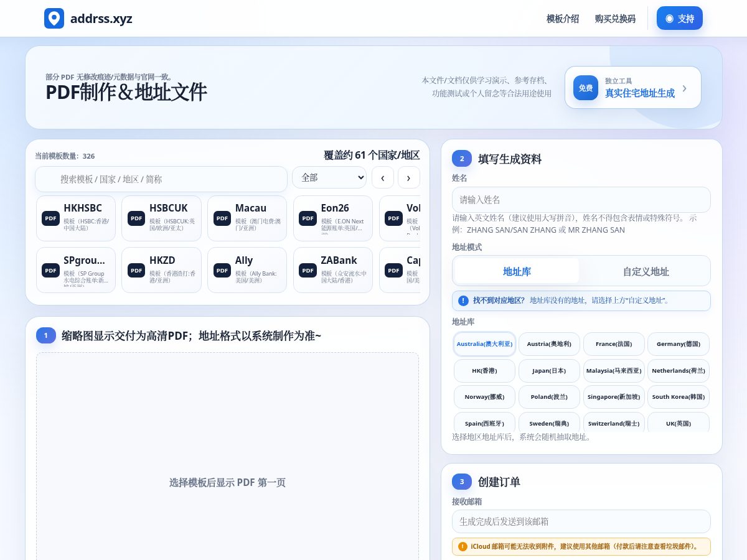Click PDF icon on HKHSBC template card

click(50, 218)
